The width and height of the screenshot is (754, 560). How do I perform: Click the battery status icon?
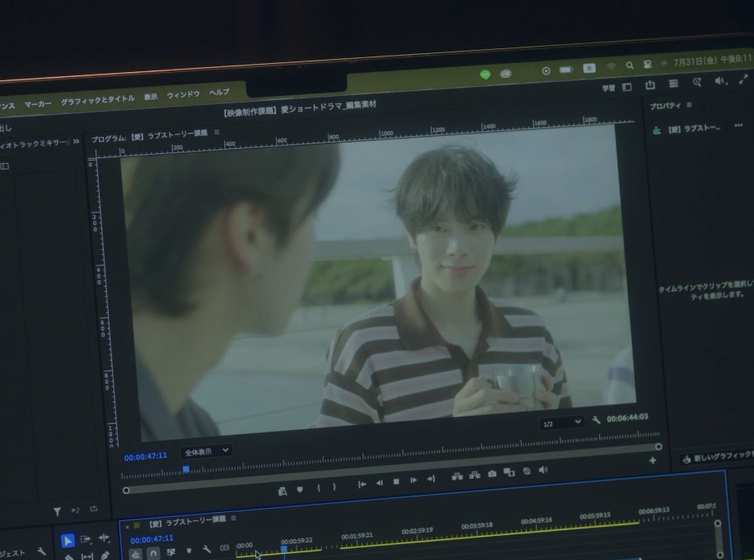pos(566,70)
